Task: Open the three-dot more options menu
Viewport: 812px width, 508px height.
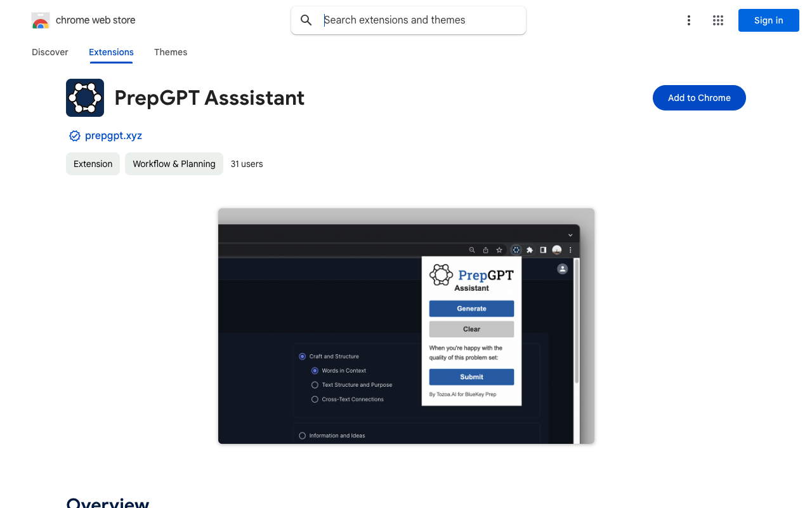Action: click(x=688, y=20)
